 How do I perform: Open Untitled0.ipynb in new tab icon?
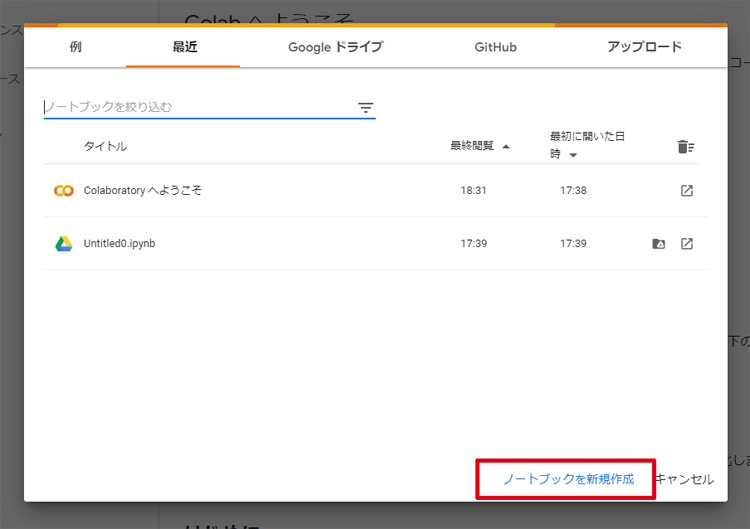click(x=686, y=243)
